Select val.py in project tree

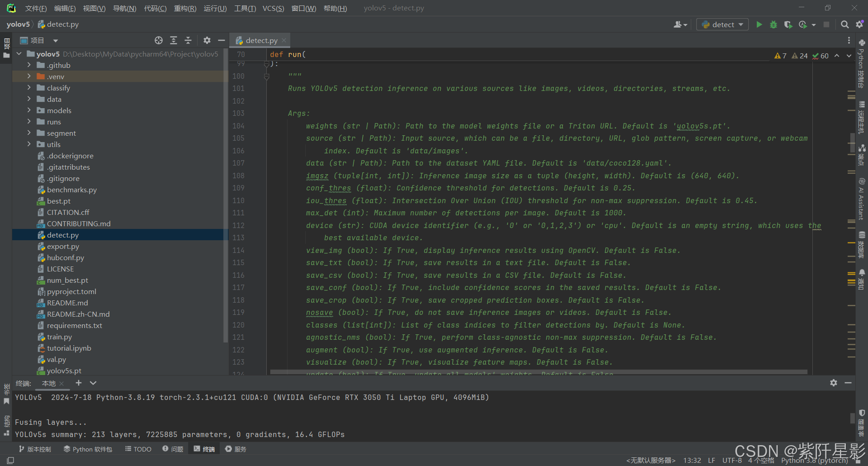tap(57, 359)
